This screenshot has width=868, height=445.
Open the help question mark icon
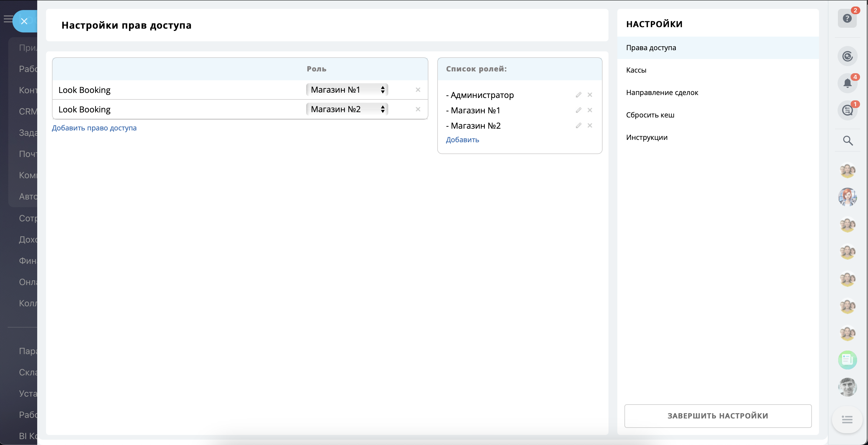point(847,18)
